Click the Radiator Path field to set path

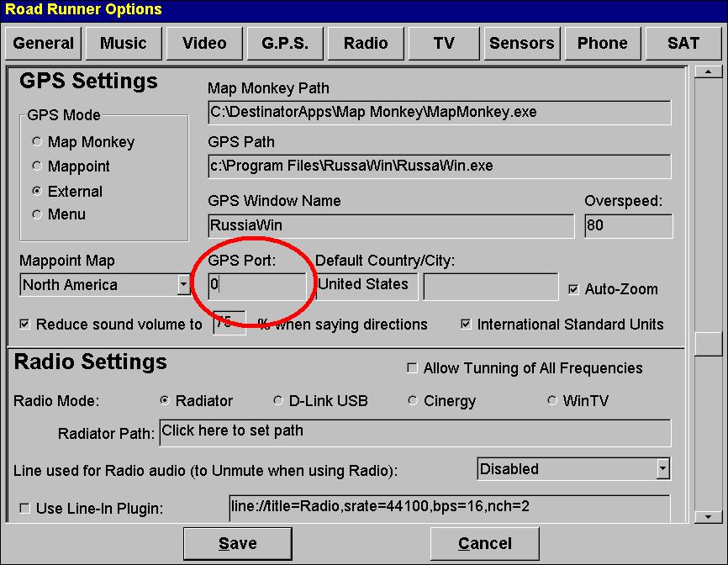414,432
